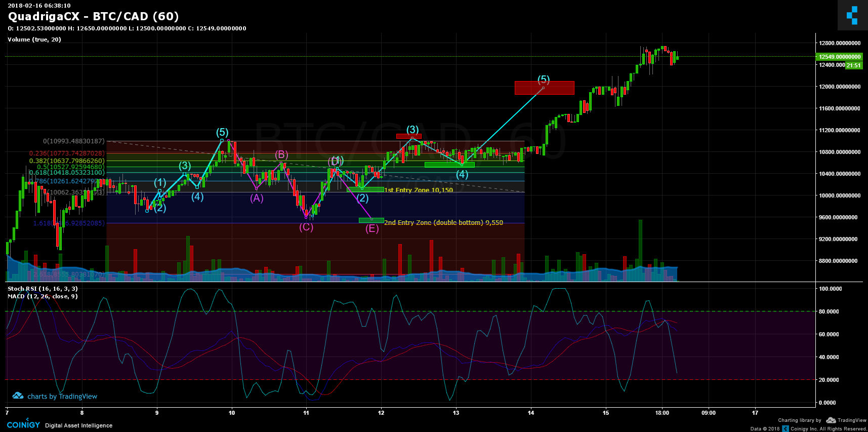Viewport: 868px width, 432px height.
Task: Click the 11600.00000000 price axis label
Action: click(840, 108)
